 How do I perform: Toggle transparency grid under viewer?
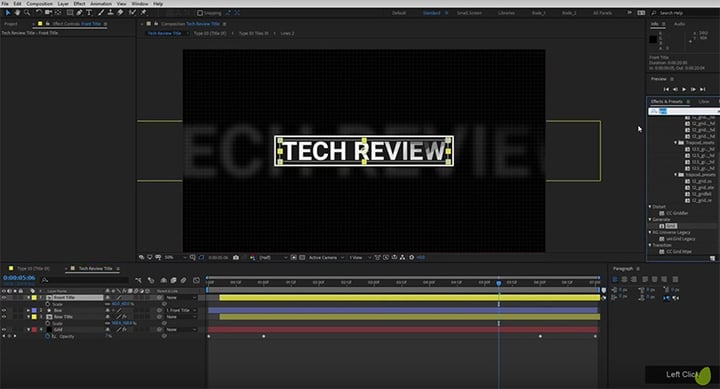point(302,258)
